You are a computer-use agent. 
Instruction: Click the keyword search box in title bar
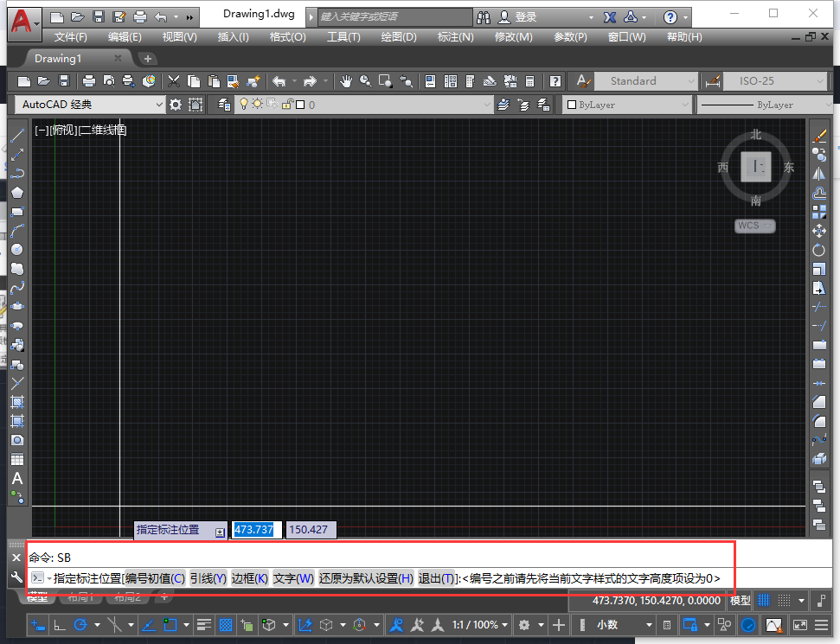pyautogui.click(x=395, y=16)
